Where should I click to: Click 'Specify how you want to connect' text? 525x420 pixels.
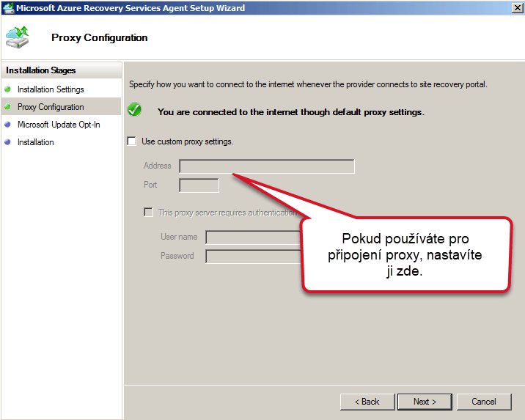(308, 84)
